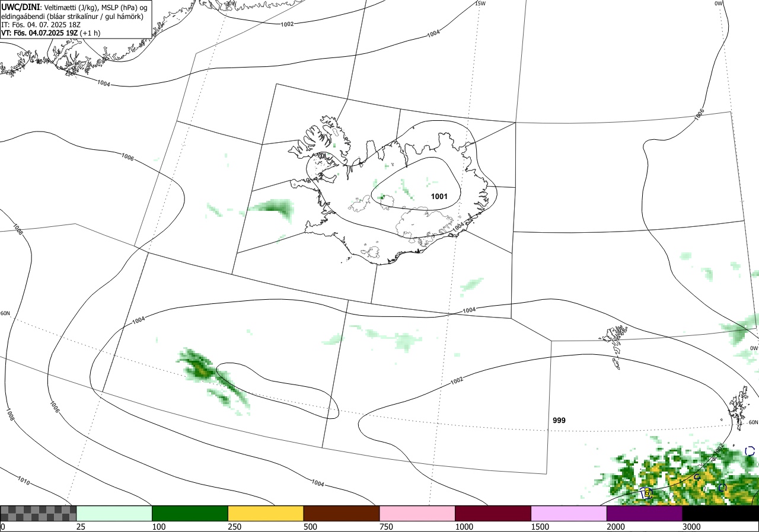Pick the maroon 1000–1500 legend swatch
The width and height of the screenshot is (759, 532).
[493, 513]
